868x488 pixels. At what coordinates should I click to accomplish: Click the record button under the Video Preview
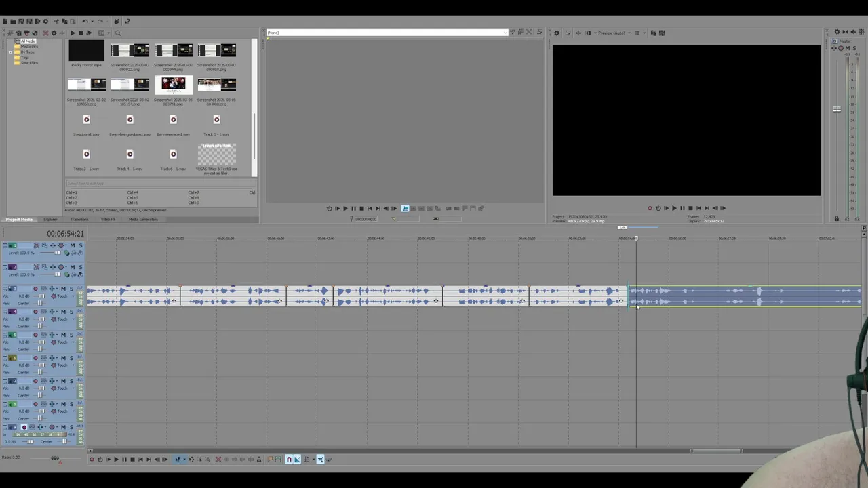click(x=650, y=208)
